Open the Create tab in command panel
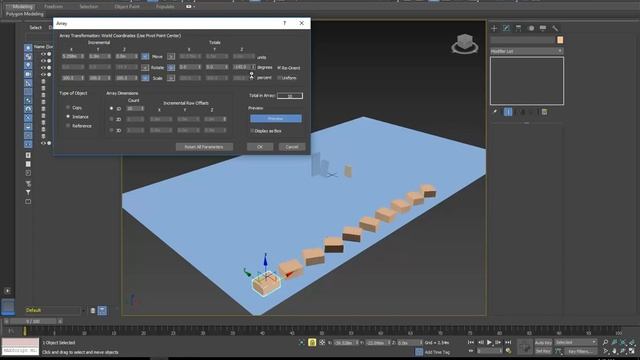 (x=494, y=28)
